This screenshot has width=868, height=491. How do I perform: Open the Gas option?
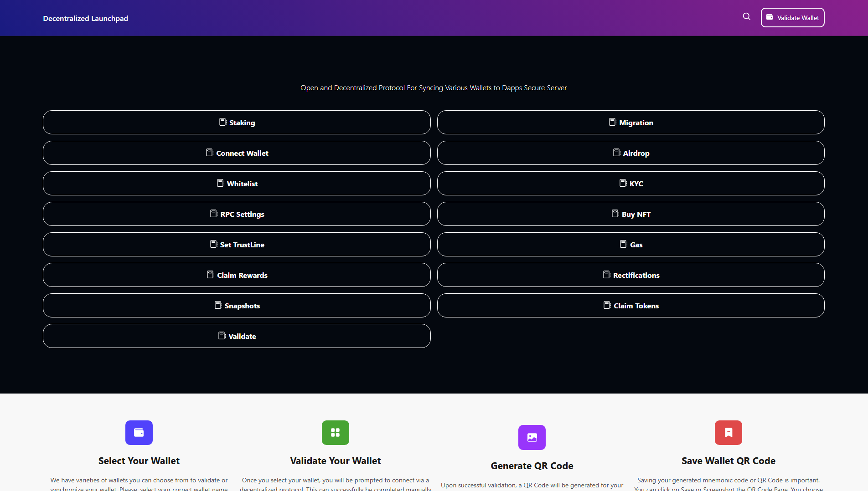pos(630,245)
